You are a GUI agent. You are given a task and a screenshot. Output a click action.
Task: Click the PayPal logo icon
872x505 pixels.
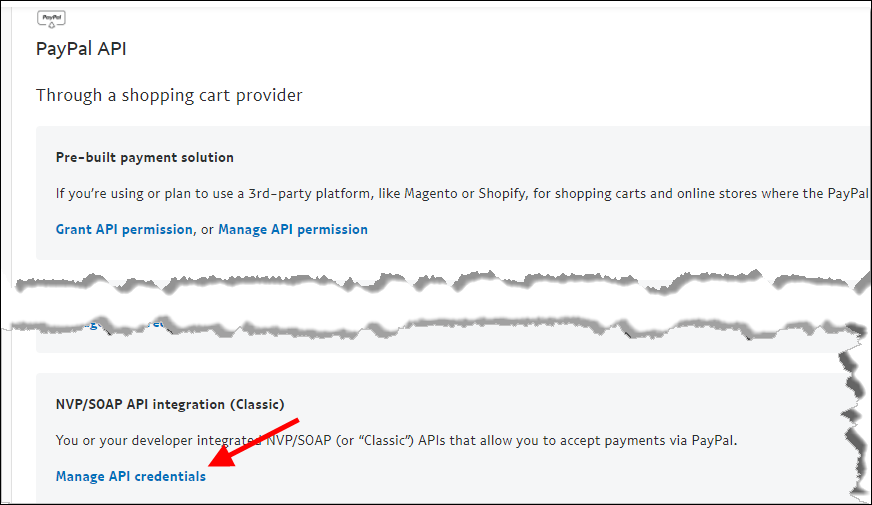click(51, 19)
